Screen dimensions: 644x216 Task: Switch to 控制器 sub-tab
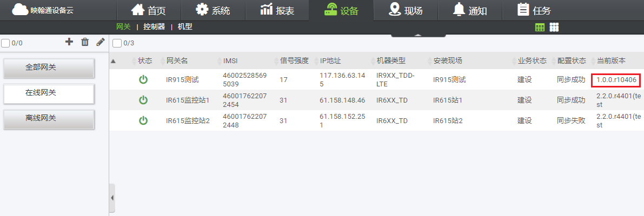[x=154, y=26]
